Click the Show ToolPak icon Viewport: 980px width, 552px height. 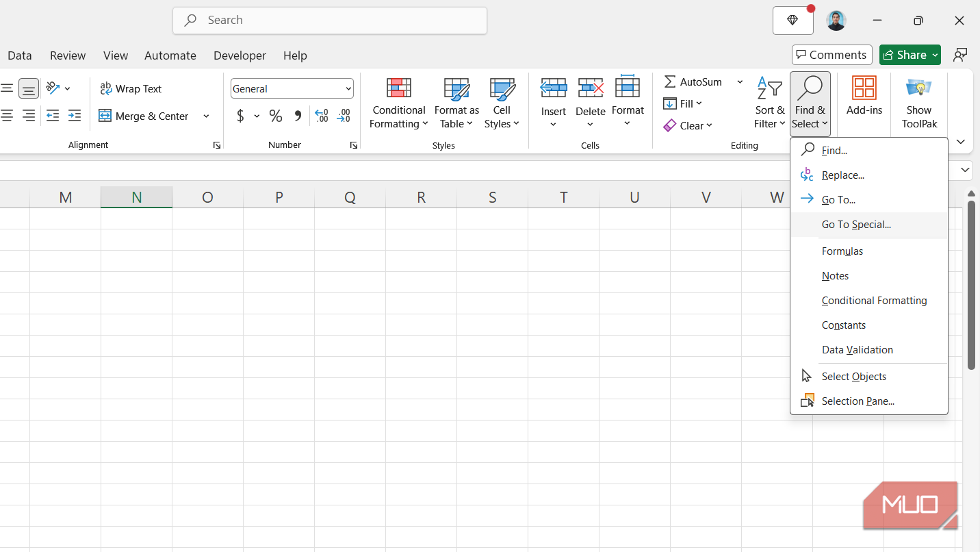click(x=919, y=88)
